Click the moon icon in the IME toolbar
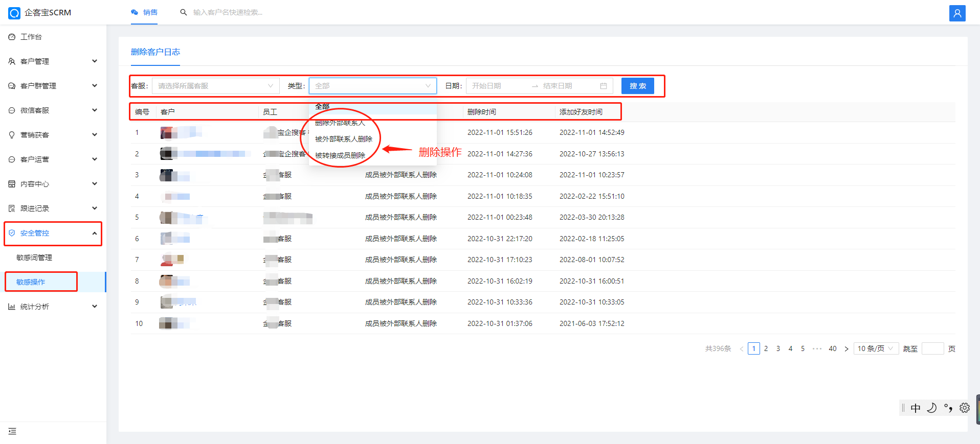The height and width of the screenshot is (444, 980). click(x=931, y=408)
